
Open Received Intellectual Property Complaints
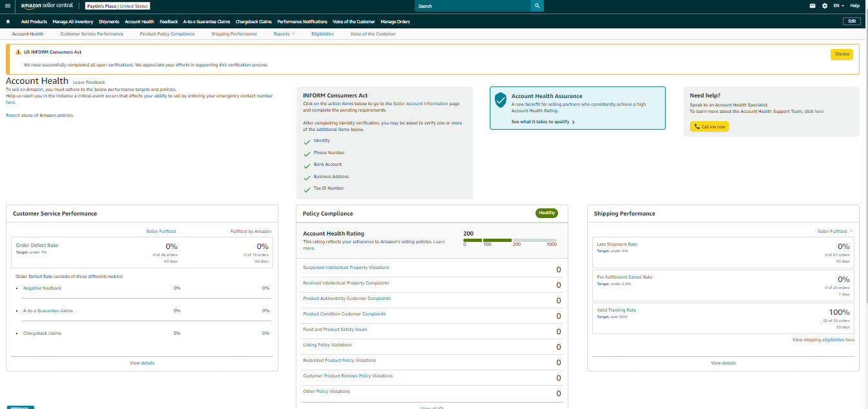click(346, 283)
